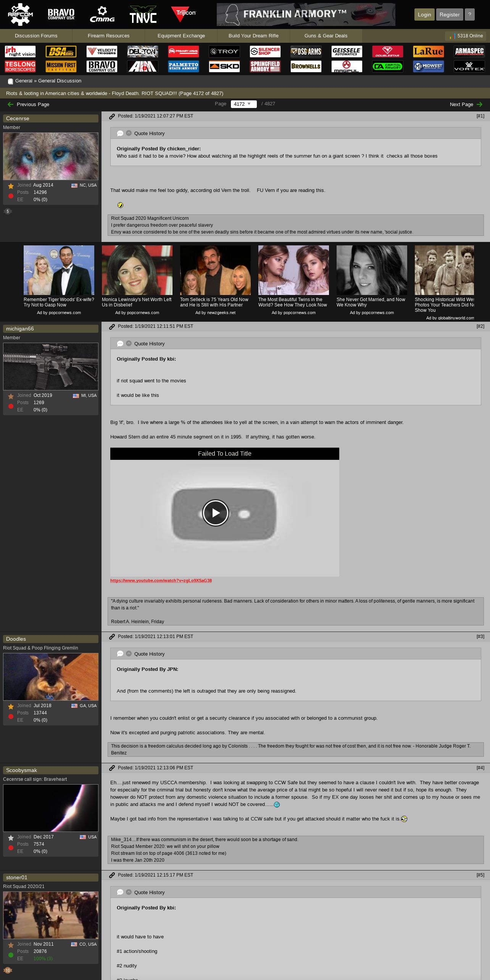Screen dimensions: 490x980
Task: Click the ARFCOM home logo
Action: pos(20,15)
